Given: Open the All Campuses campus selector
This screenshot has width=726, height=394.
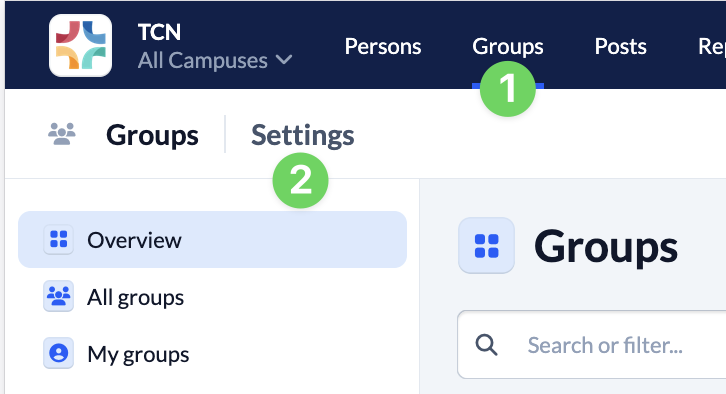Looking at the screenshot, I should click(215, 60).
